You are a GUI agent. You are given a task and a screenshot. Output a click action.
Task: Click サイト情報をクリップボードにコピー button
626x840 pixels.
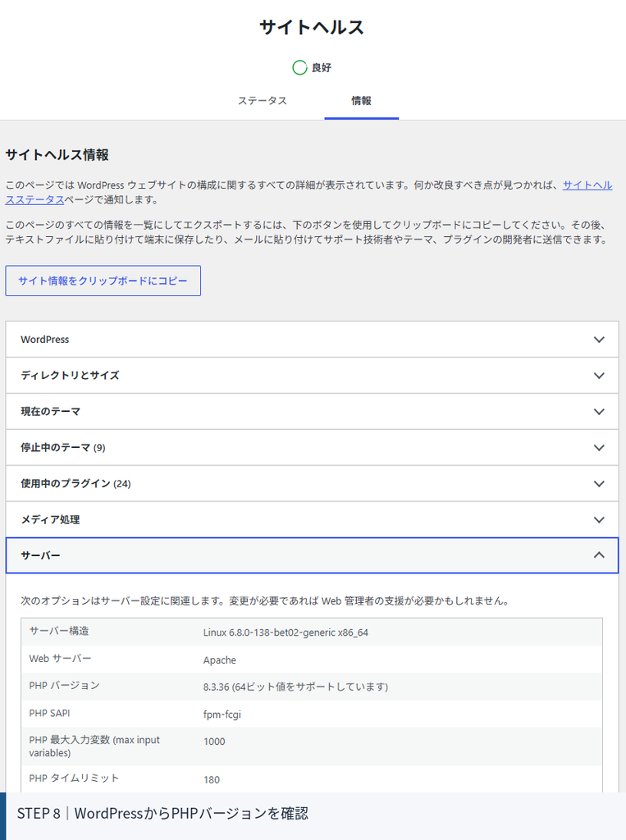click(103, 281)
